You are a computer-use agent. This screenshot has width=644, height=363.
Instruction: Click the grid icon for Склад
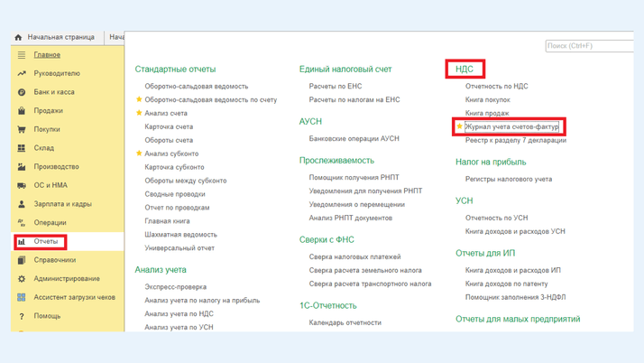[22, 148]
